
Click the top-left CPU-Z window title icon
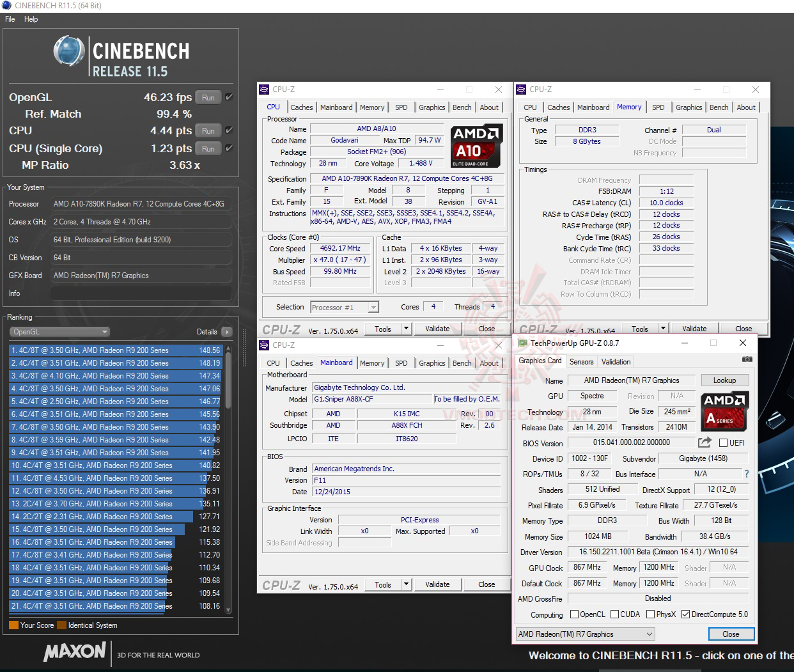point(265,90)
